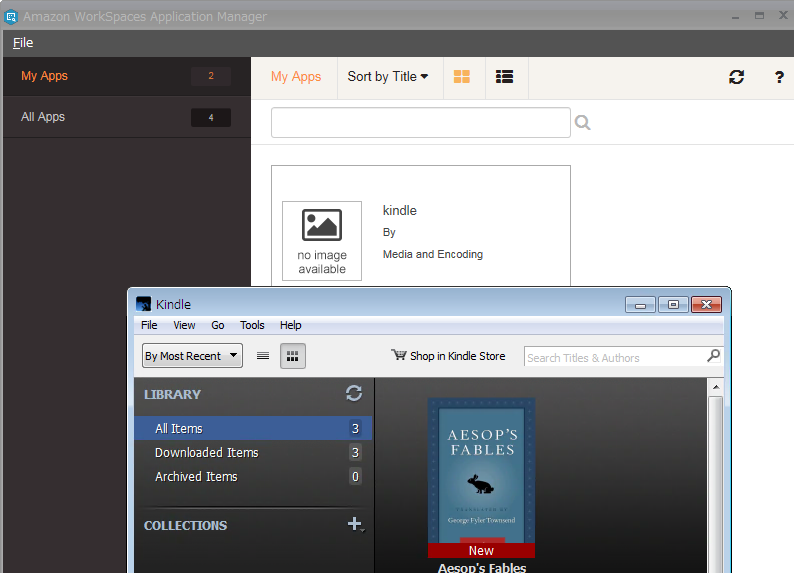Click the LIBRARY section heading
Screen dimensions: 794x573
172,394
